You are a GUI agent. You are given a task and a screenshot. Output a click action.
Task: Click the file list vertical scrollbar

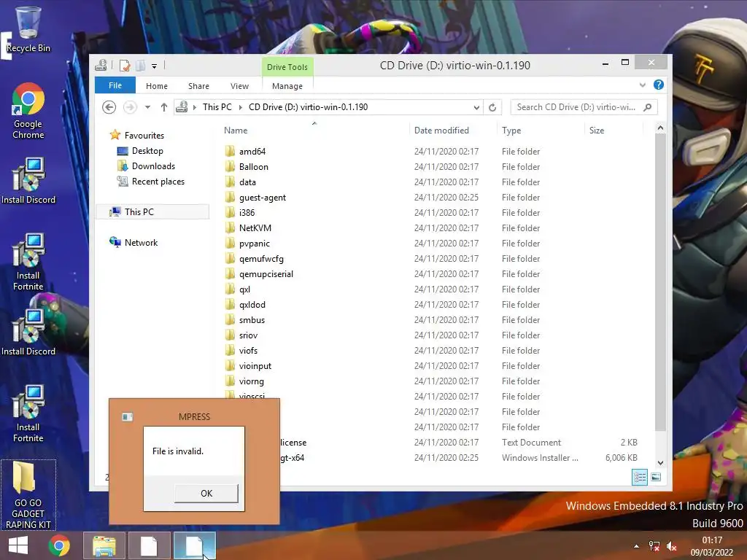(x=660, y=282)
